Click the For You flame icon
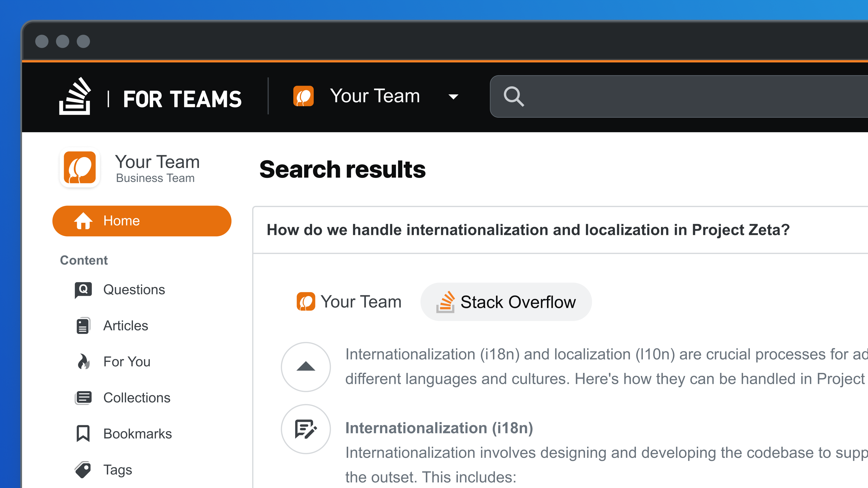 pos(83,362)
